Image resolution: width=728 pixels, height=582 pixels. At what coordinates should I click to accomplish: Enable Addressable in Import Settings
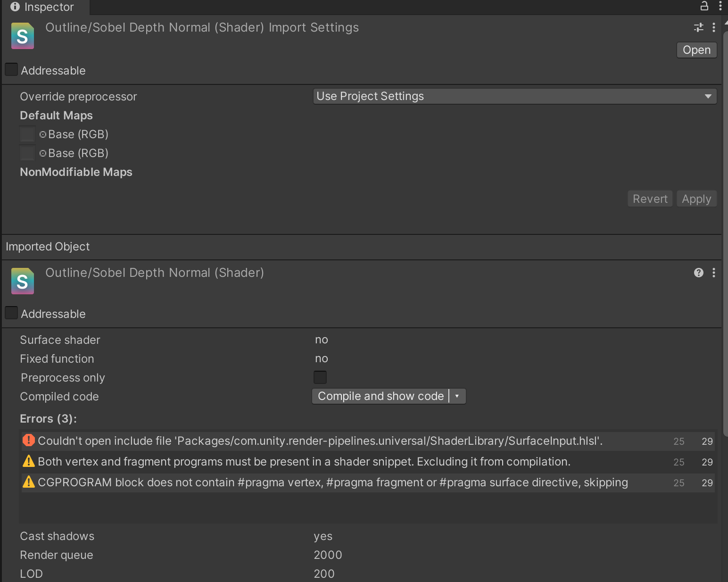[11, 70]
